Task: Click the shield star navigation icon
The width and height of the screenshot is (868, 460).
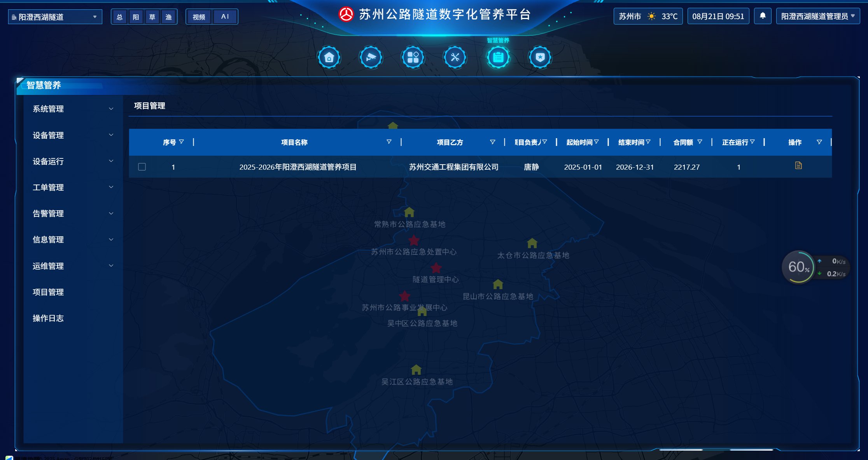Action: tap(540, 58)
